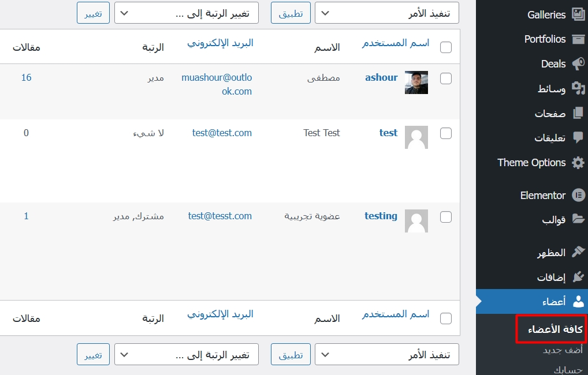Open the top change role (تغيير الرتبة إلى) dropdown

pyautogui.click(x=187, y=13)
